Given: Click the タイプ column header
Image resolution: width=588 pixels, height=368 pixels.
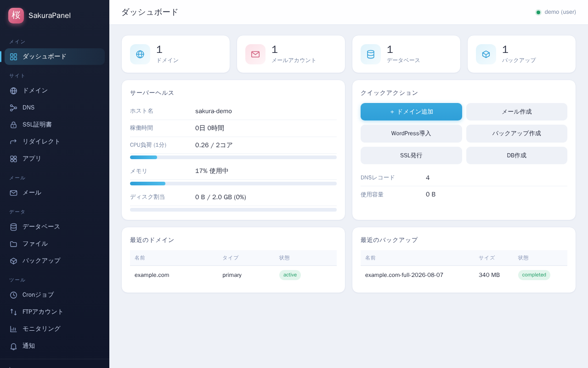Looking at the screenshot, I should (x=231, y=258).
